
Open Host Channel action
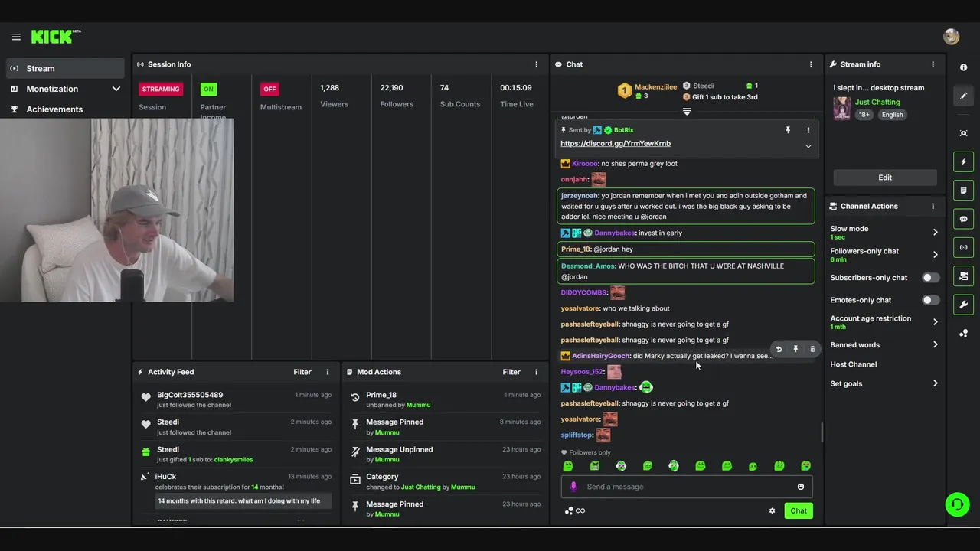tap(853, 364)
